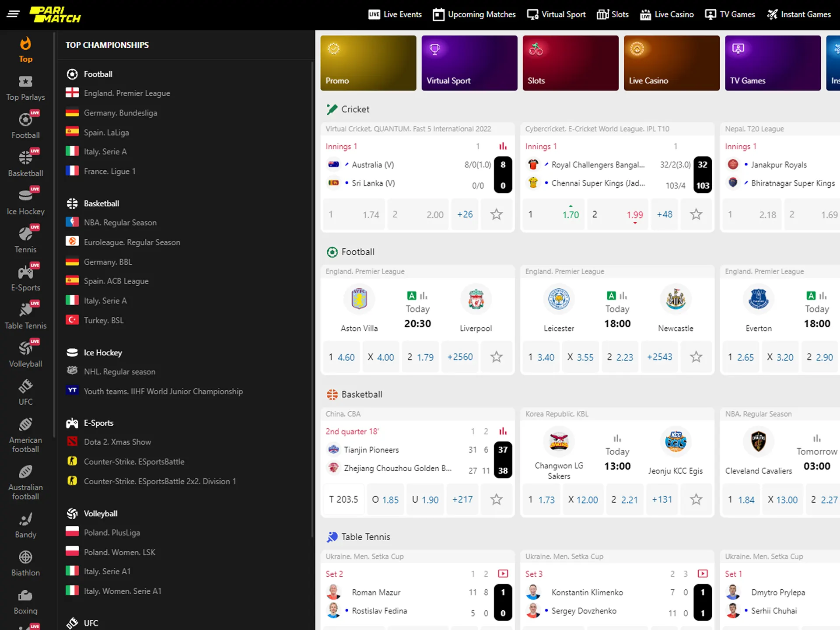Expand Ice Hockey championships section

[x=103, y=353]
